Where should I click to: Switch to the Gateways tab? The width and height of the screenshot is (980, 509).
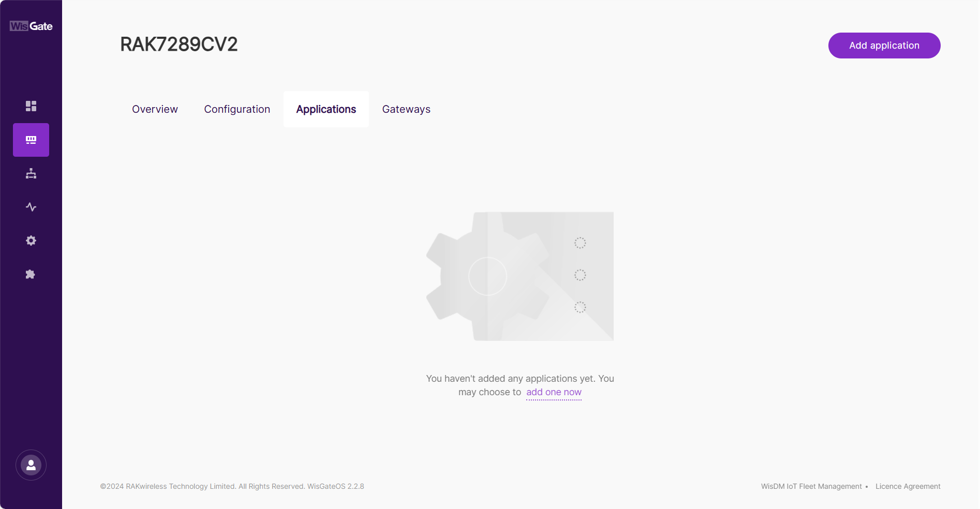coord(406,109)
